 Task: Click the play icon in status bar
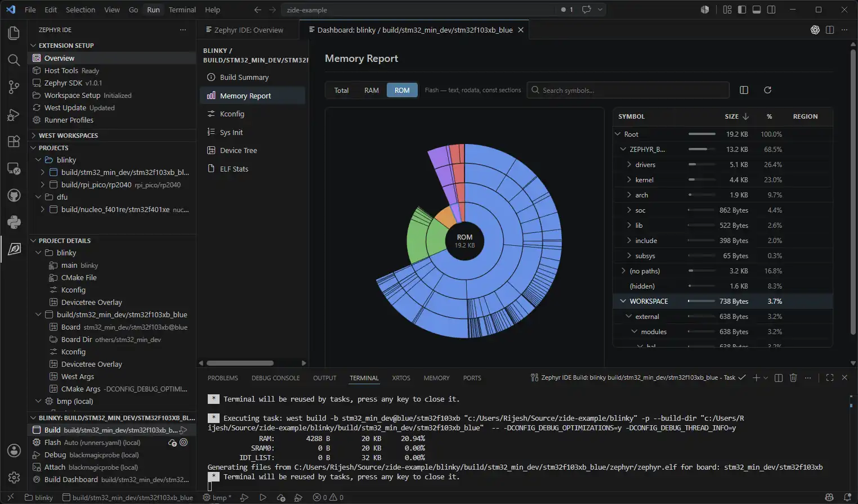pos(263,498)
